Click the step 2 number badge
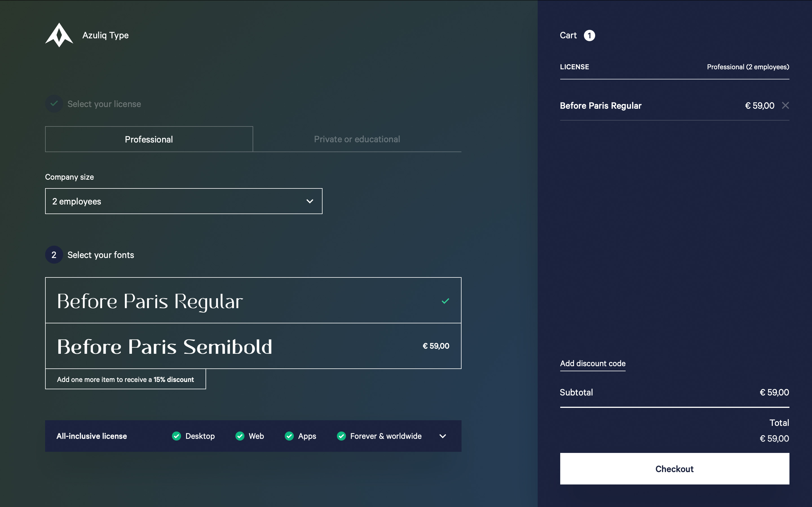 (x=54, y=255)
